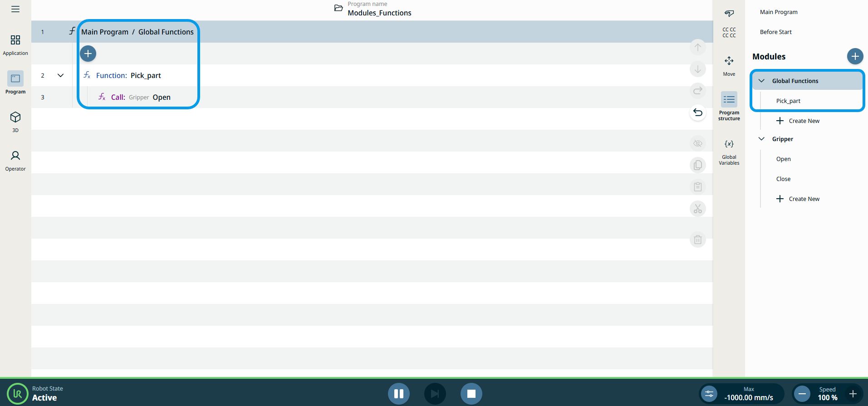Toggle the Program structure panel

729,105
